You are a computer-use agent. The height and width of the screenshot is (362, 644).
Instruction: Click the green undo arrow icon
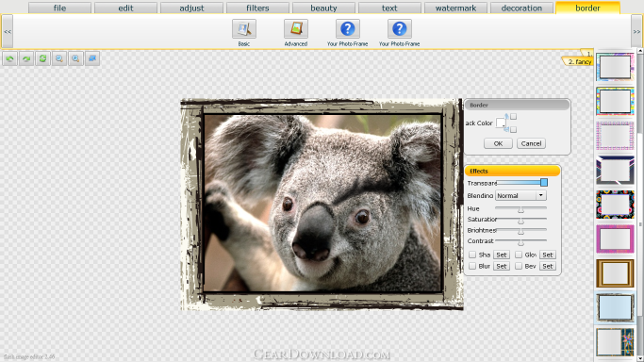click(9, 58)
